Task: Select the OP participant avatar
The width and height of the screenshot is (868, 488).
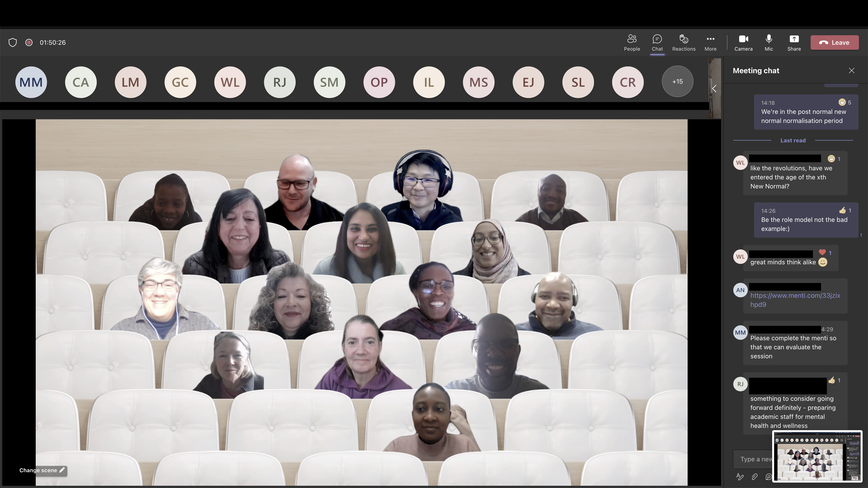Action: point(379,82)
